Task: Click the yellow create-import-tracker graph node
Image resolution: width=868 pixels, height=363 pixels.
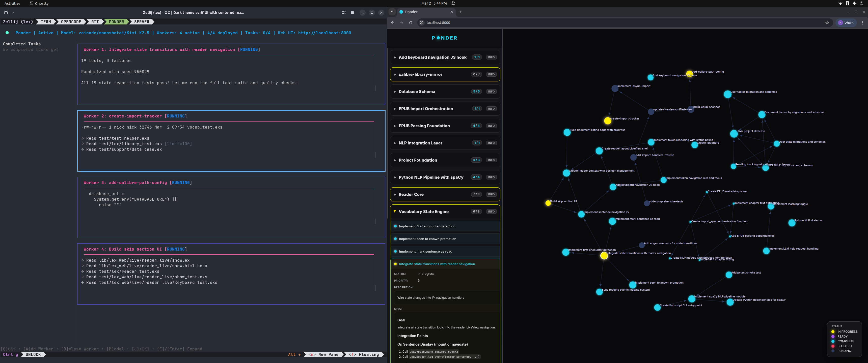Action: [x=607, y=120]
